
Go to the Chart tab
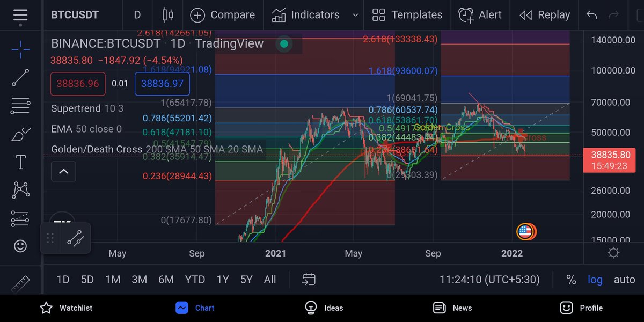[195, 308]
